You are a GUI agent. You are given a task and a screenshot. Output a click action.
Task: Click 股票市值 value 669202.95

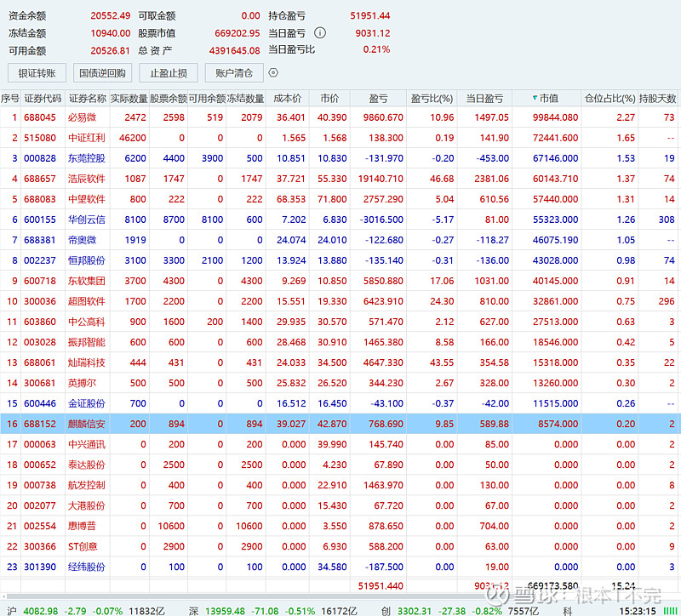click(237, 33)
